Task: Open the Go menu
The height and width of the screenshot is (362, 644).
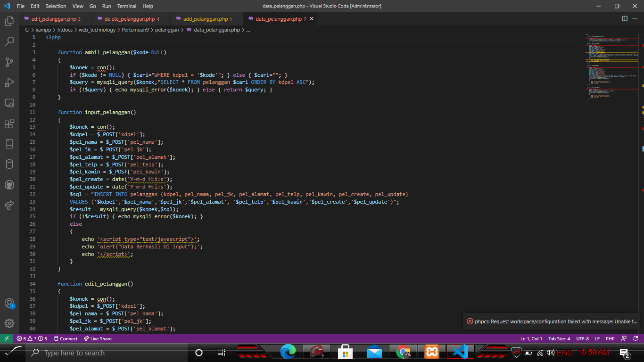Action: 92,6
